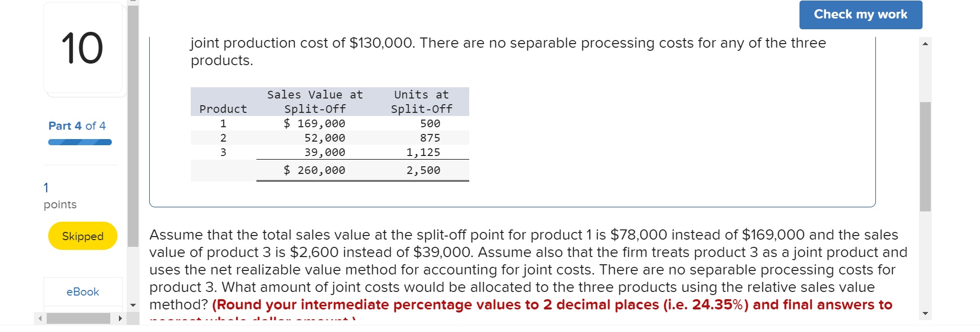The height and width of the screenshot is (332, 980).
Task: Expand the collapsed sidebar section arrow
Action: coord(133,305)
